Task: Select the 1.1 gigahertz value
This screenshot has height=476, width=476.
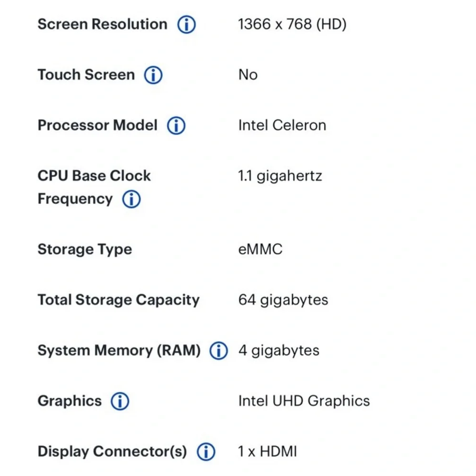Action: pyautogui.click(x=280, y=176)
